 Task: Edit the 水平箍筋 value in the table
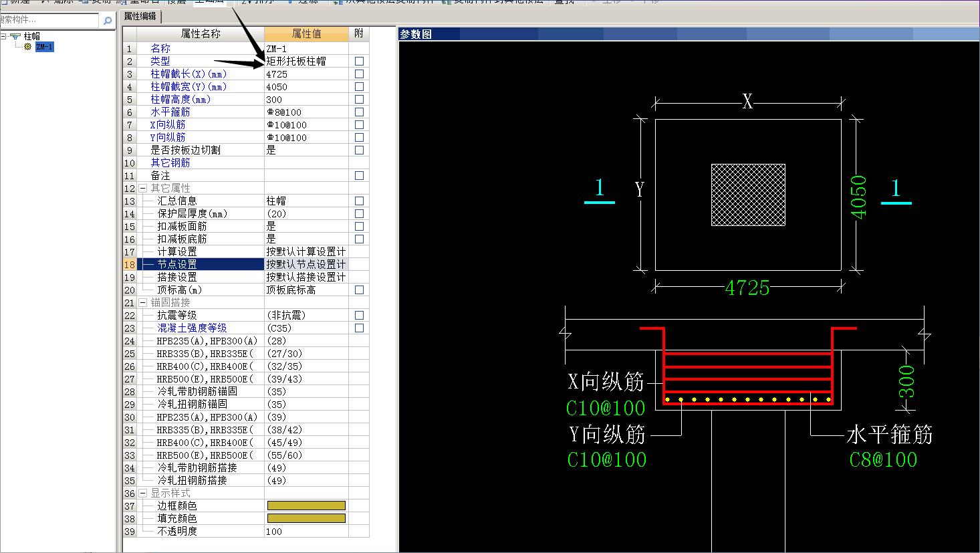[x=306, y=112]
